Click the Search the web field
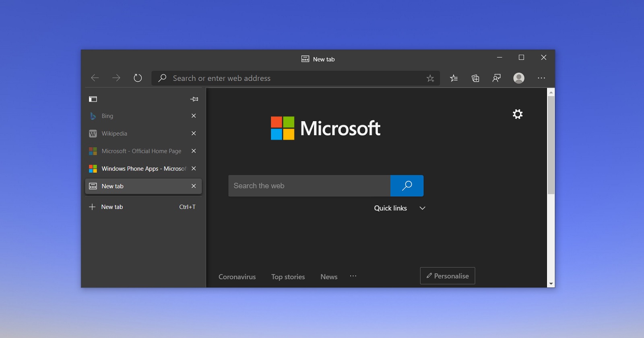The width and height of the screenshot is (644, 338). tap(309, 185)
